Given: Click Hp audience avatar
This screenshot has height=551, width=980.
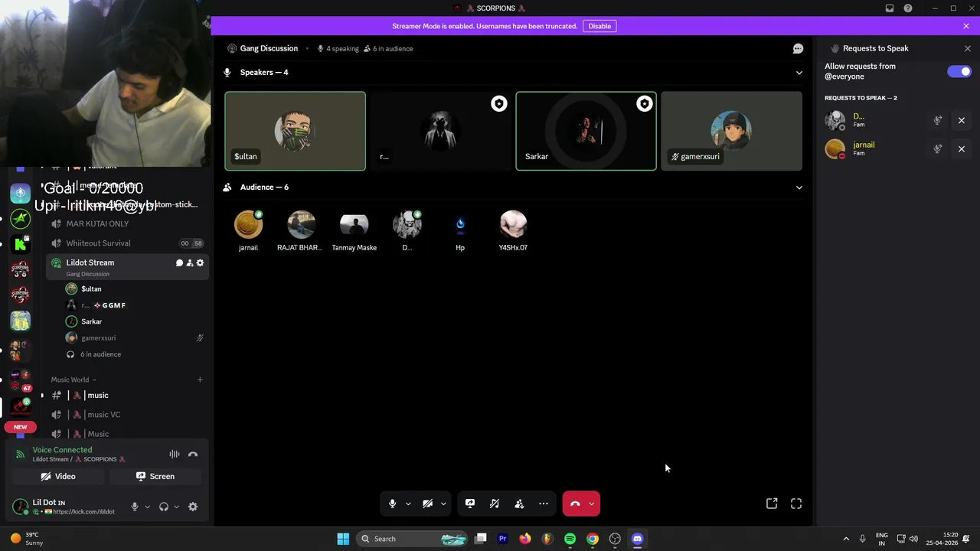Looking at the screenshot, I should point(460,224).
